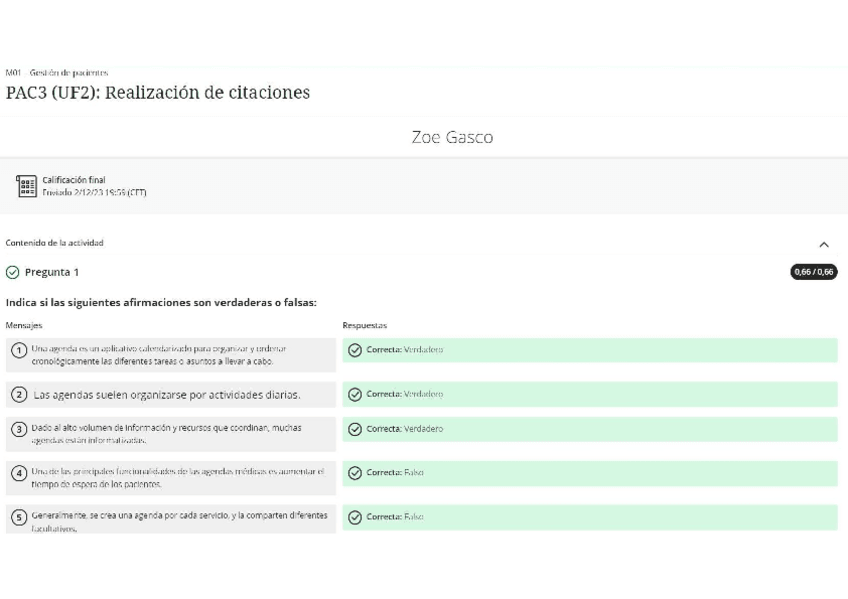
Task: Click the Contenido de la actividad heading
Action: coord(54,243)
